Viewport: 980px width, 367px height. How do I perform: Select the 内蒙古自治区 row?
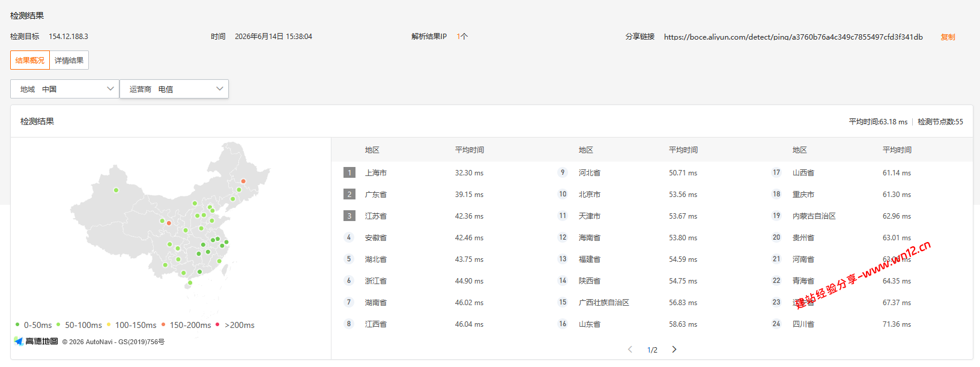pyautogui.click(x=866, y=216)
